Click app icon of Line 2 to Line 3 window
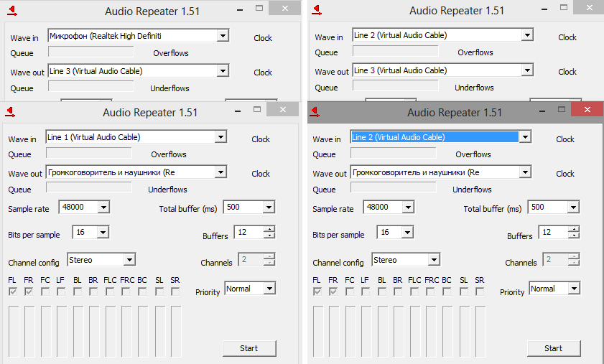 (317, 10)
